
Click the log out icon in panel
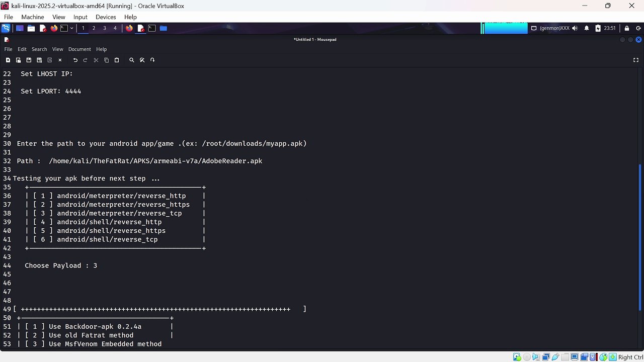pos(638,28)
